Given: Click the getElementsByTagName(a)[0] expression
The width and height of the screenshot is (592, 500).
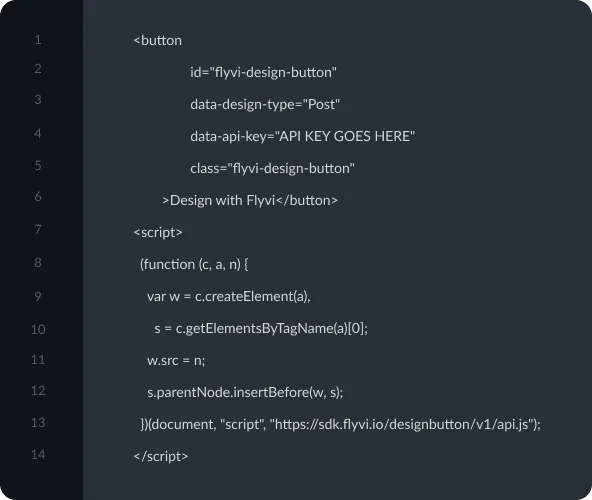Looking at the screenshot, I should [271, 329].
